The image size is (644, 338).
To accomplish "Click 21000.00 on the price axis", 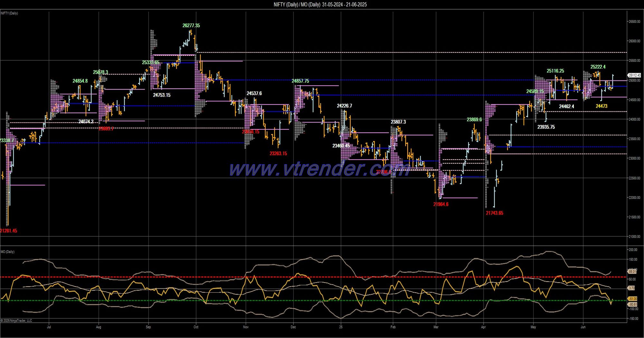I will pos(634,237).
